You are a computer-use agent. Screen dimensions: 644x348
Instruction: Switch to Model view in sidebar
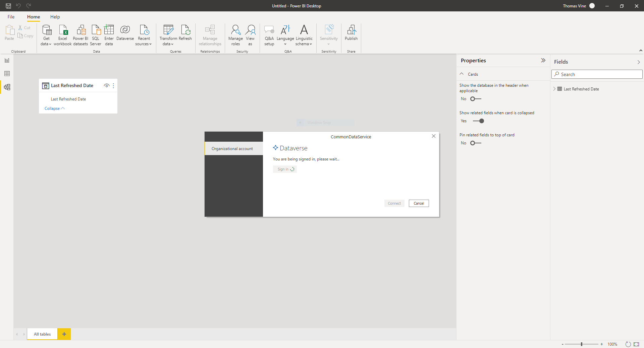coord(7,87)
